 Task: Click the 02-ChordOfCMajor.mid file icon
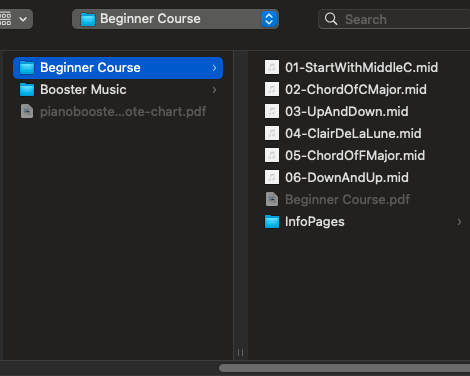(x=272, y=89)
